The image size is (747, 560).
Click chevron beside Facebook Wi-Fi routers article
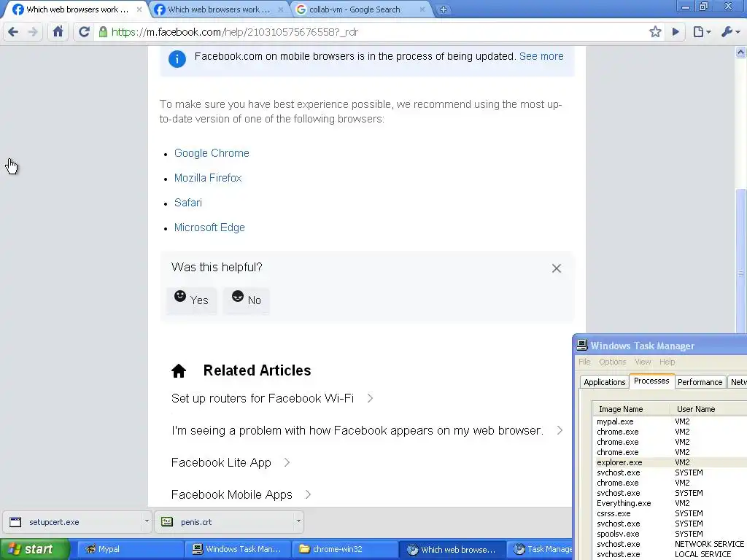(x=370, y=398)
